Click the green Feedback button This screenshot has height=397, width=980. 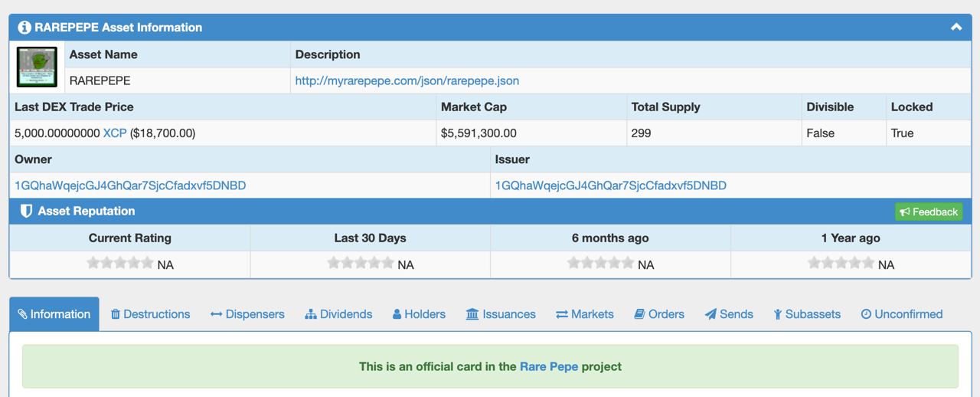coord(929,212)
